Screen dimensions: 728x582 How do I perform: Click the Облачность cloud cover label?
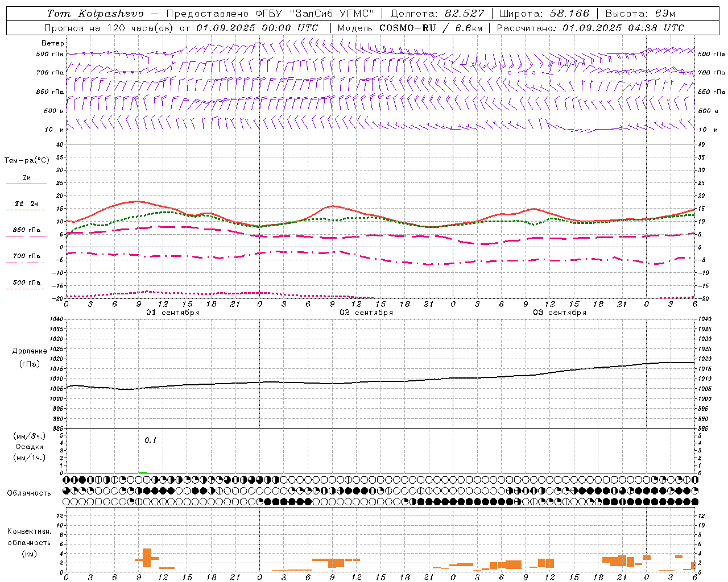tap(29, 493)
